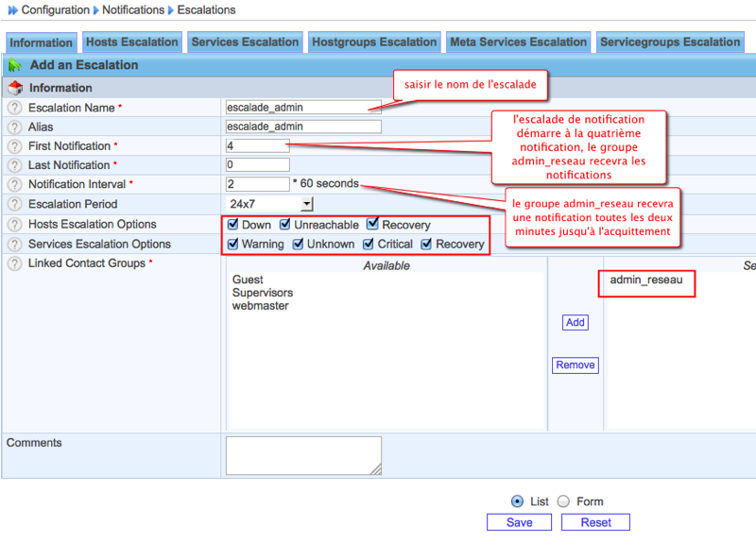This screenshot has height=542, width=756.
Task: Click help icon next to Alias
Action: 14,127
